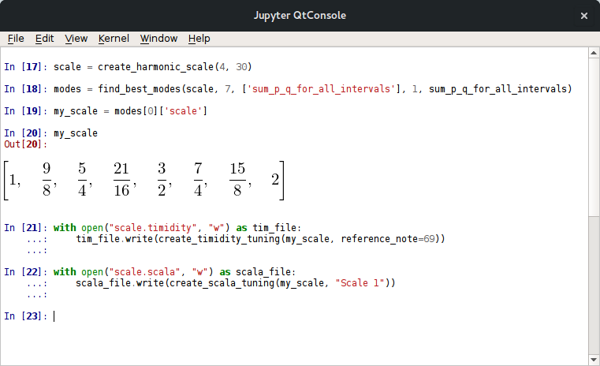Viewport: 600px width, 366px height.
Task: Click the In [17] create_harmonic_scale line
Action: click(x=128, y=67)
